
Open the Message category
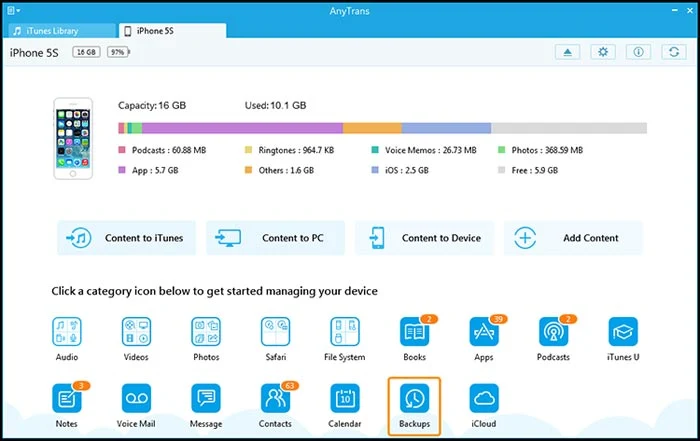(x=206, y=398)
